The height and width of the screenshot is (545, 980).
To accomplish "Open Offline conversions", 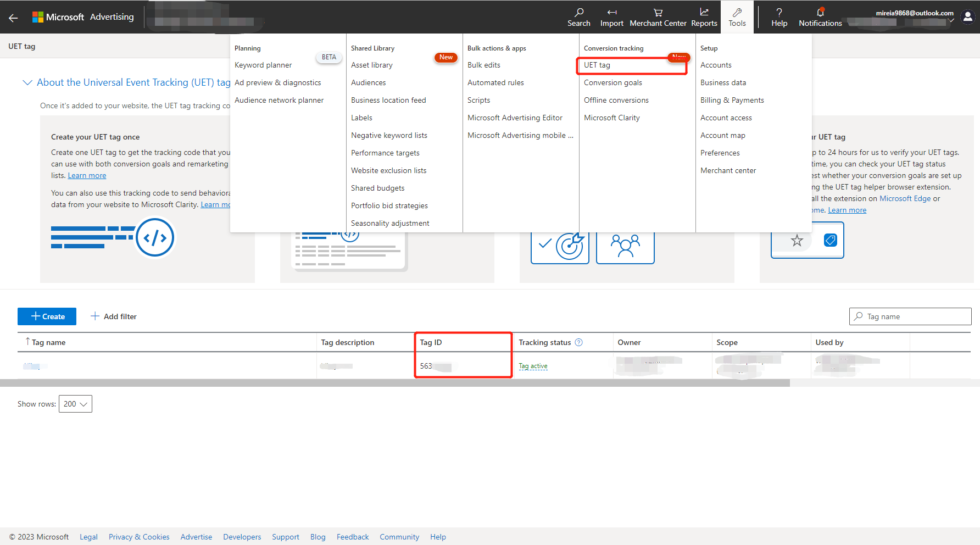I will click(x=616, y=100).
